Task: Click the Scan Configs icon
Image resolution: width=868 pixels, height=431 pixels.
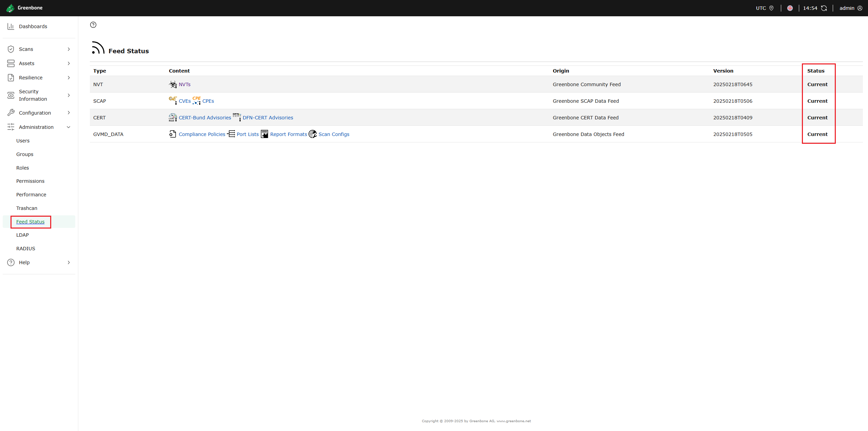Action: click(313, 134)
